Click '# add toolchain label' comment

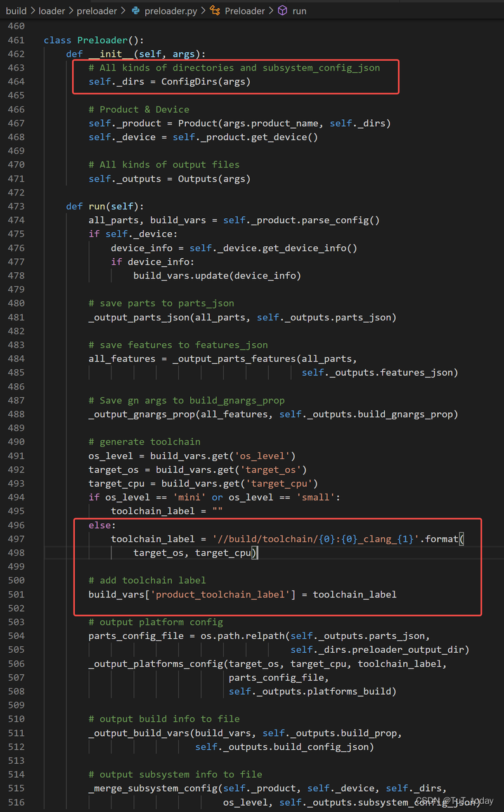coord(147,580)
